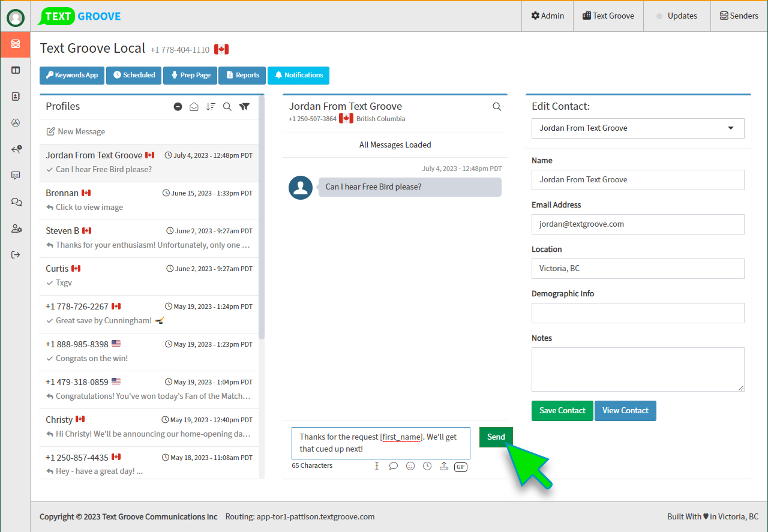768x532 pixels.
Task: Click the sender avatar in the conversation
Action: point(301,188)
